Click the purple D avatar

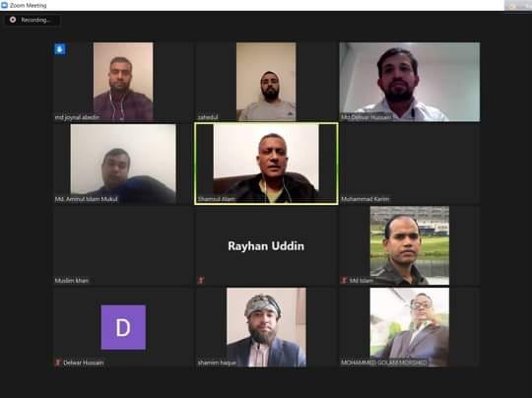click(123, 327)
